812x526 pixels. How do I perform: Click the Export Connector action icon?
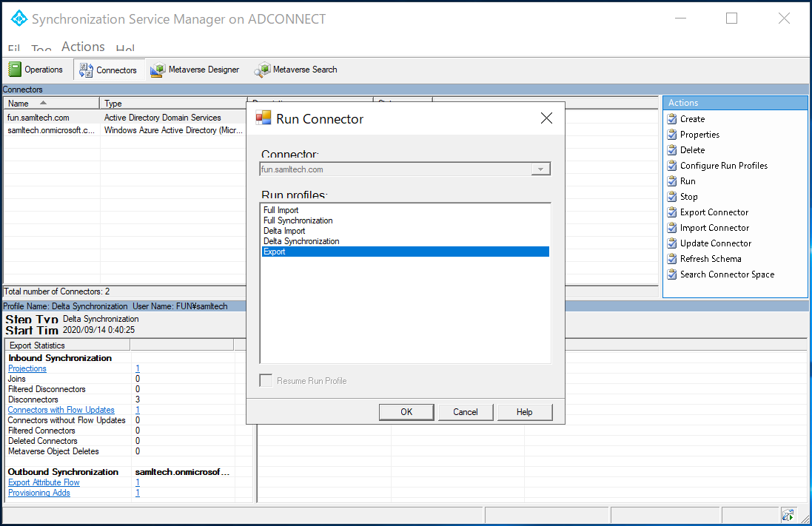pyautogui.click(x=672, y=212)
